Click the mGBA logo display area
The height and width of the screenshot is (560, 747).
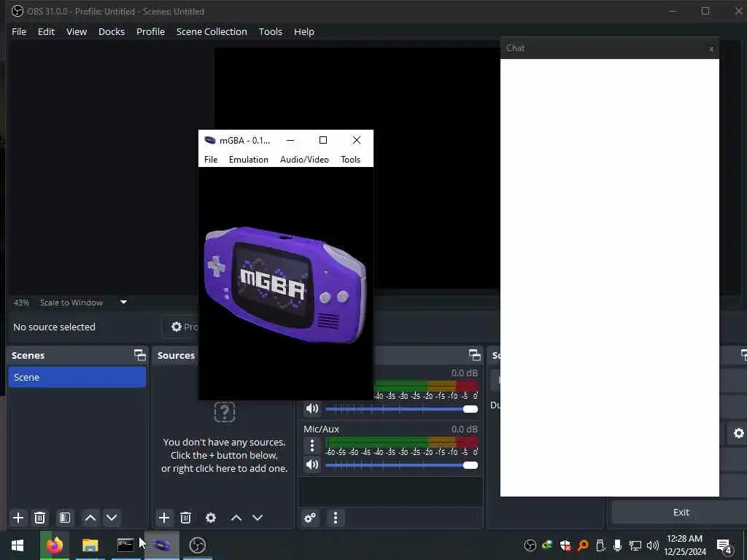tap(285, 284)
